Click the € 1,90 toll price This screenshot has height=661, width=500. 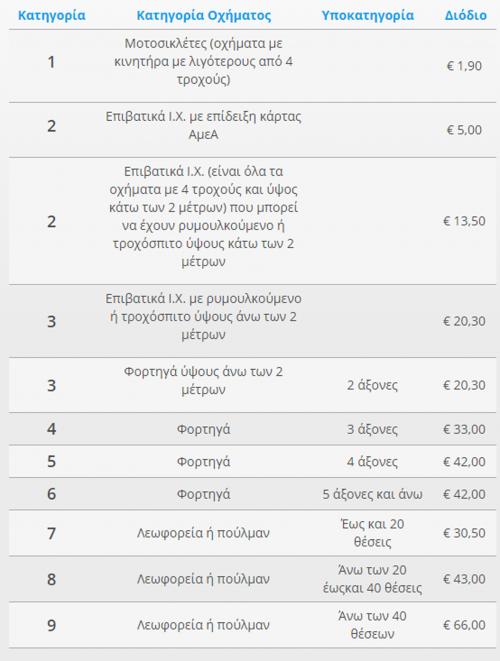pyautogui.click(x=464, y=66)
